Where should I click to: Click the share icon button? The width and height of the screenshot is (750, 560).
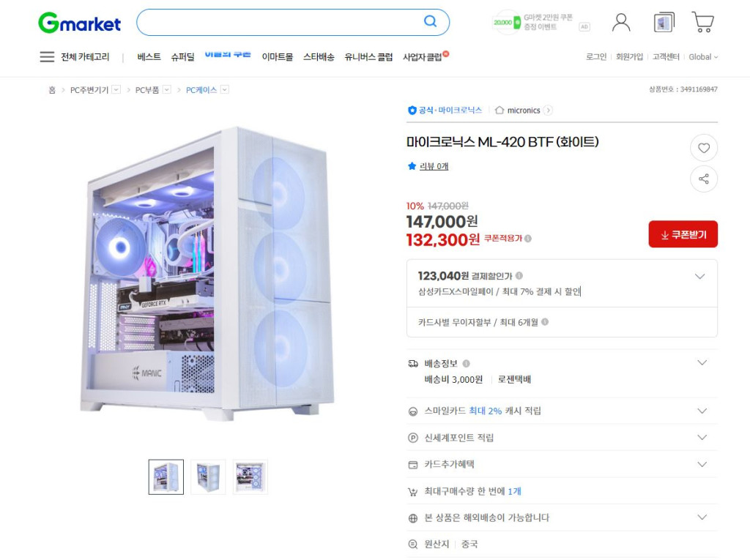click(704, 179)
